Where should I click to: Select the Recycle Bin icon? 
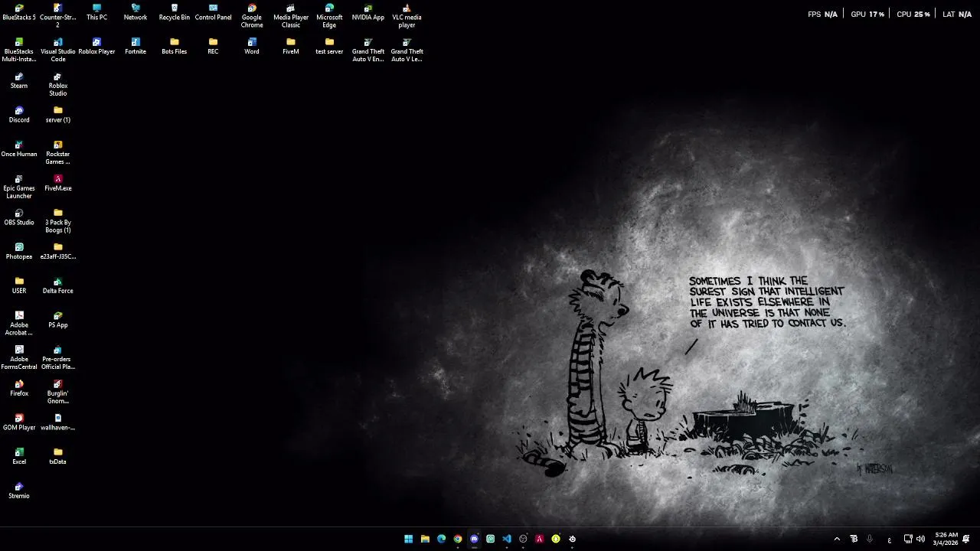coord(174,13)
